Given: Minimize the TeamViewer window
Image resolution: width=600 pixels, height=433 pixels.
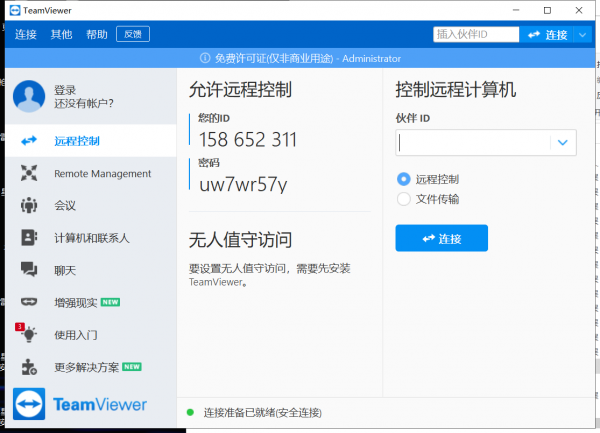Looking at the screenshot, I should (516, 10).
